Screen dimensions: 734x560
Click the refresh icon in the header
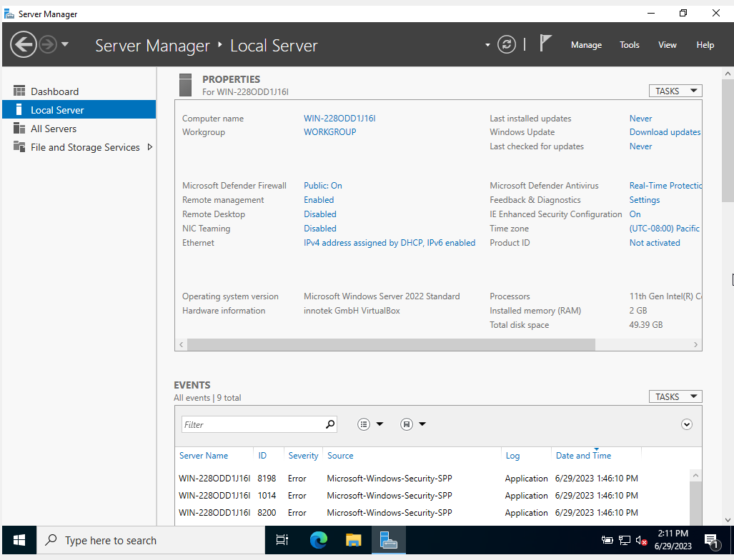[507, 44]
